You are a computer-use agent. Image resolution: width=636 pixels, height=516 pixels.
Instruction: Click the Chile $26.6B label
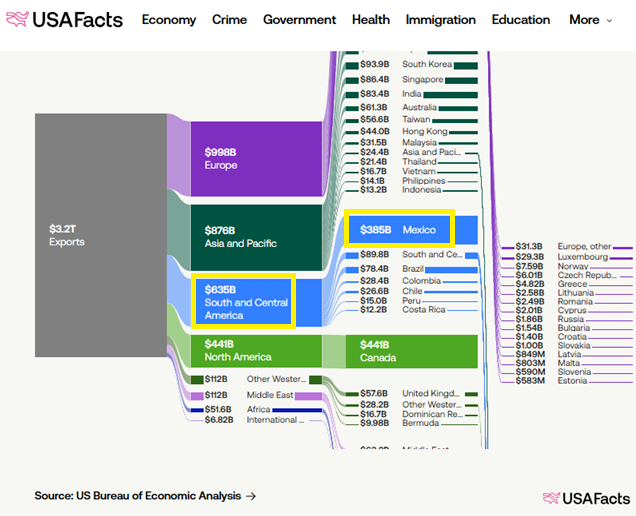coord(391,291)
